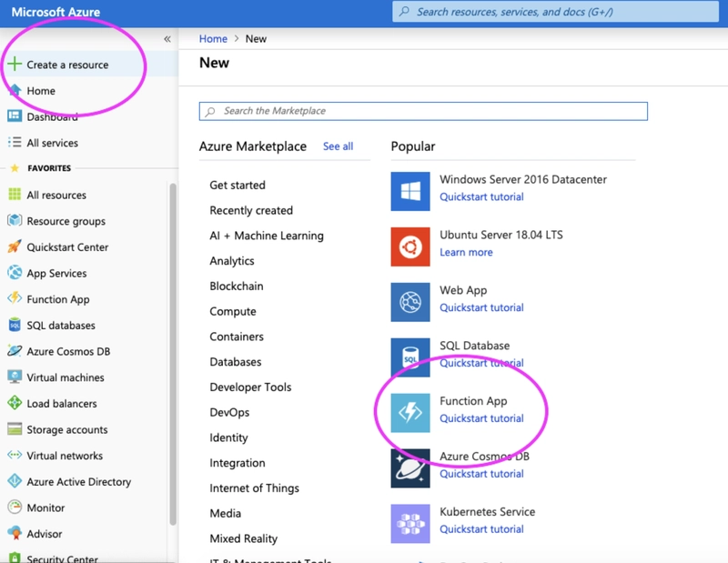
Task: Select AI + Machine Learning category
Action: 267,236
